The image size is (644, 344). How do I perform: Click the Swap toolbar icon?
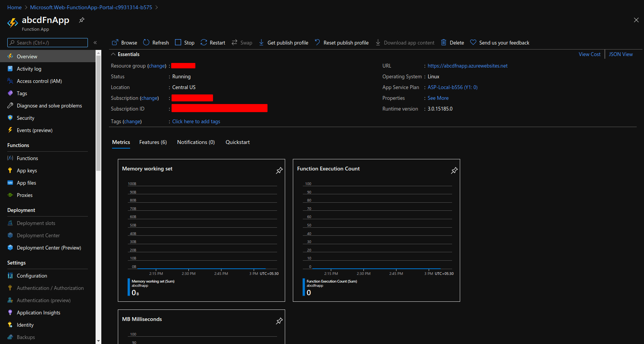(x=234, y=43)
